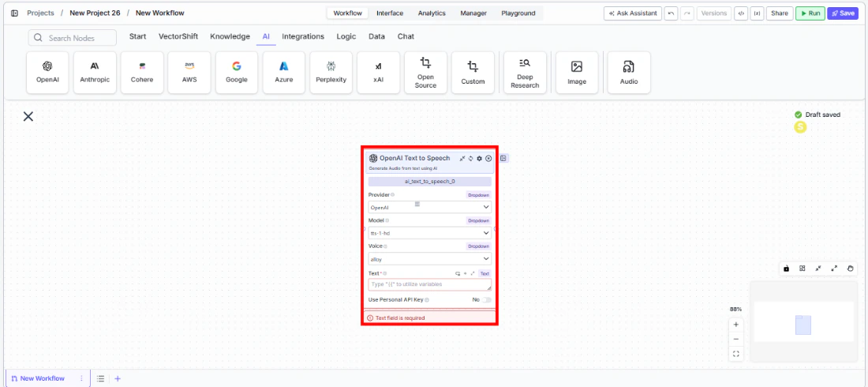
Task: Click the undo arrow in the top bar
Action: [671, 13]
